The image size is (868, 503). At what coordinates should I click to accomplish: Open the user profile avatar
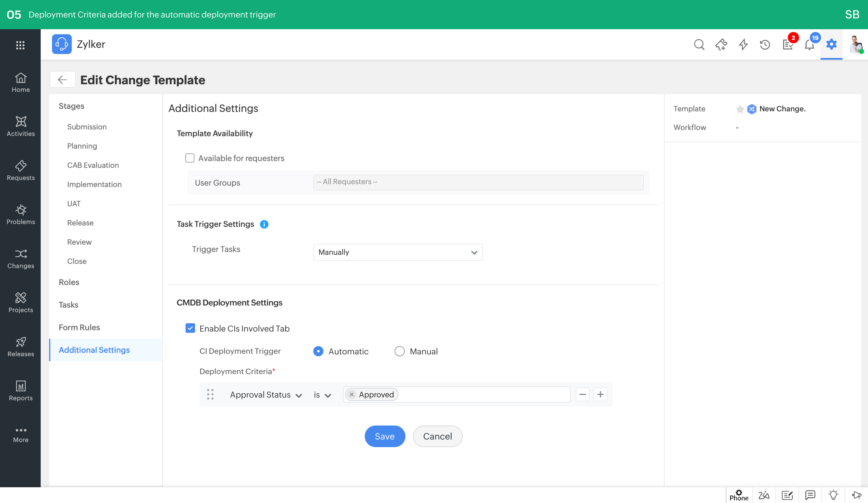(856, 44)
